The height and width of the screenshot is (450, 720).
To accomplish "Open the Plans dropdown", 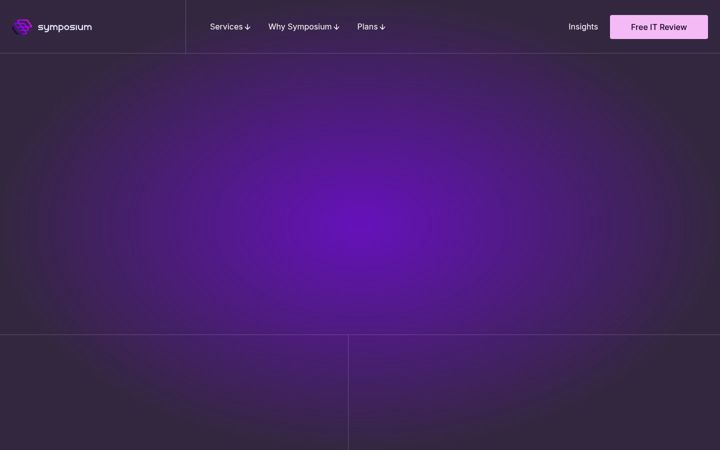I will coord(371,27).
